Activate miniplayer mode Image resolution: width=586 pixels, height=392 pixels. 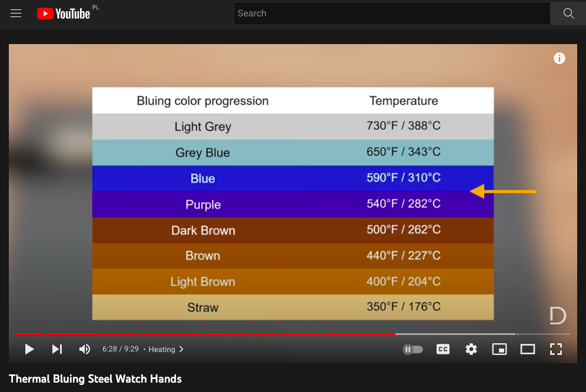(499, 349)
